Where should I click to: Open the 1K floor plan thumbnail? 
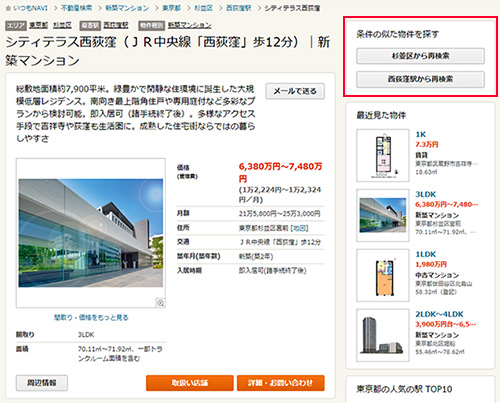click(383, 156)
